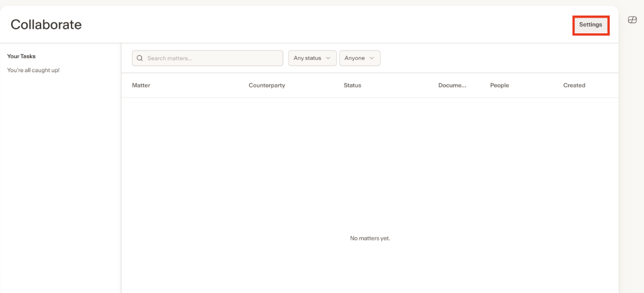Screen dimensions: 644x293
Task: Click the People column header
Action: (500, 86)
